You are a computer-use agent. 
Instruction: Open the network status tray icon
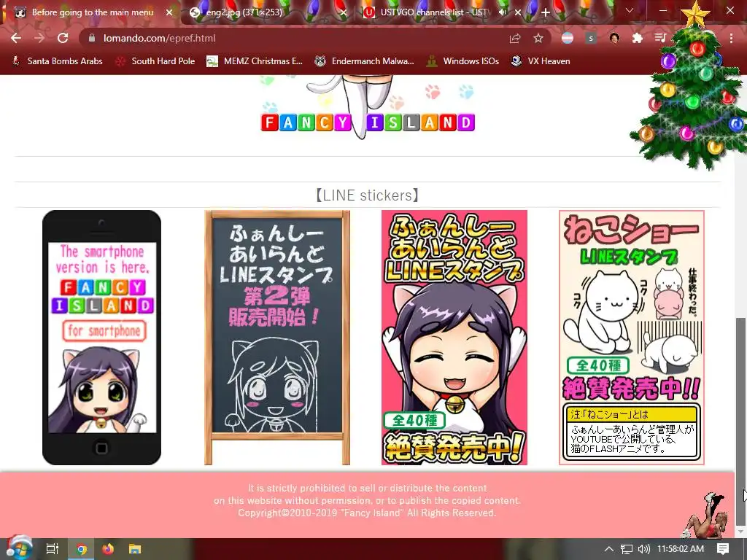pyautogui.click(x=627, y=549)
